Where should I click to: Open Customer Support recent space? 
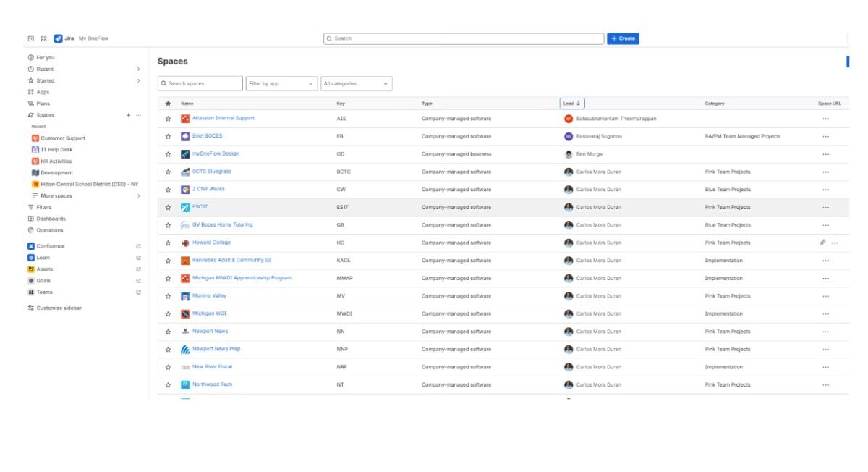click(63, 138)
